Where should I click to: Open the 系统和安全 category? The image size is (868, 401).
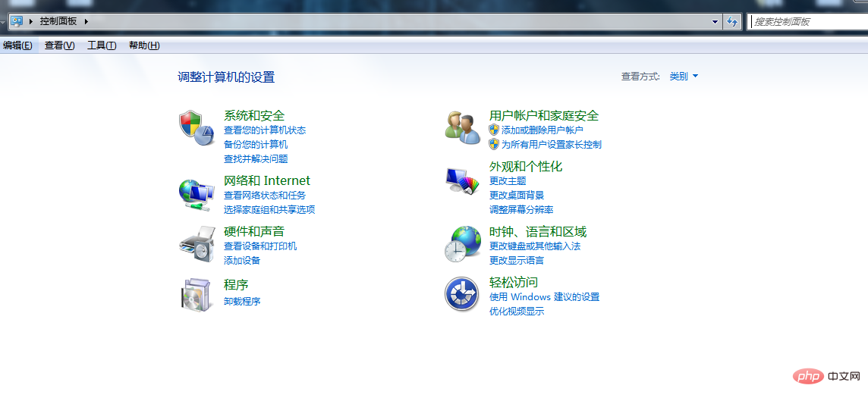click(254, 115)
